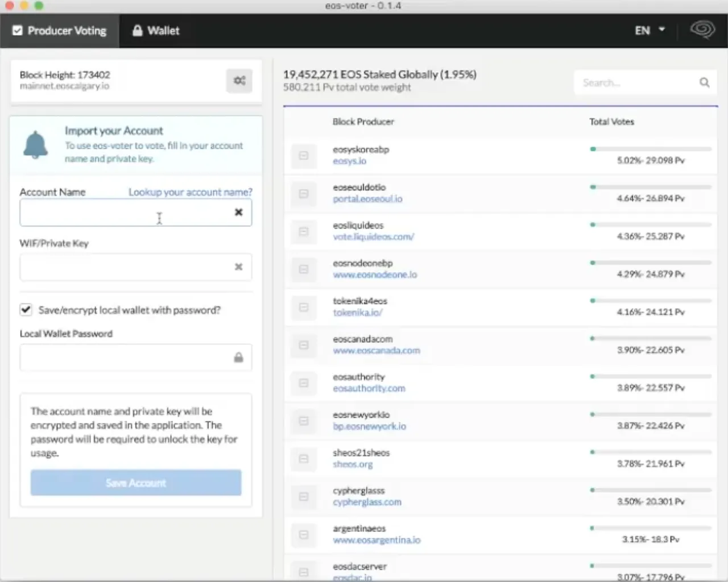Open the cypherglass.com link

[367, 502]
